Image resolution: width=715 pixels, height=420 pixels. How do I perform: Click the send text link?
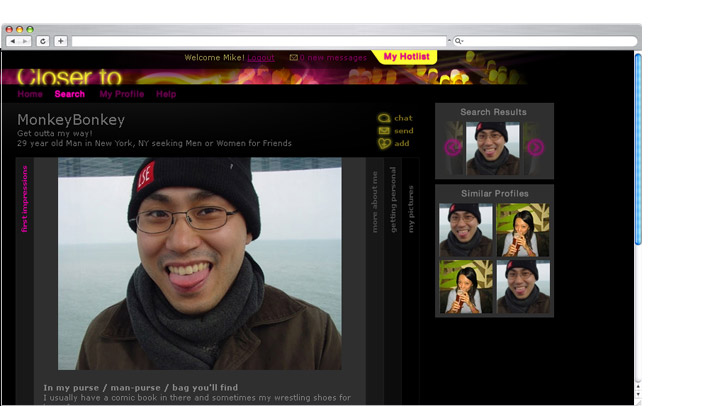(x=404, y=131)
